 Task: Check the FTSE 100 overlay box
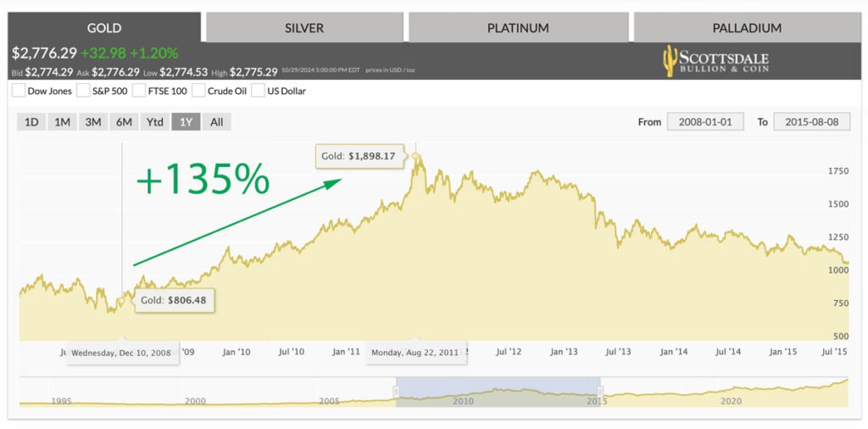(139, 91)
